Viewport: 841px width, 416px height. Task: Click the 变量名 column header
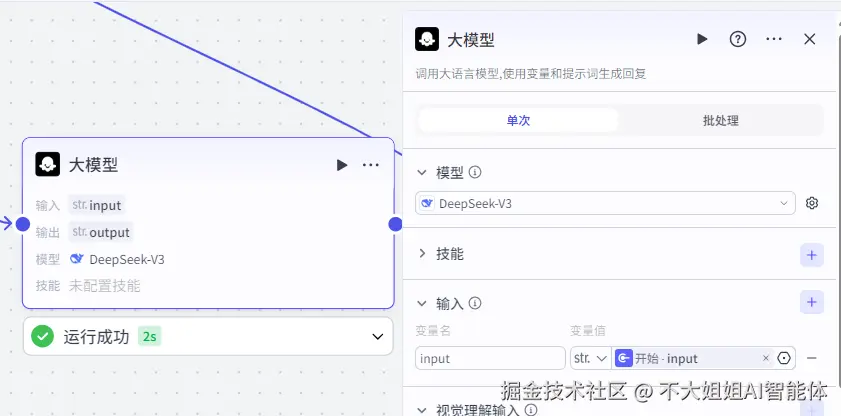[x=433, y=331]
